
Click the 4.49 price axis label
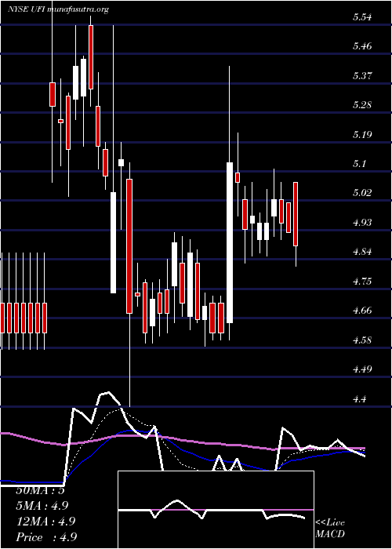click(x=362, y=369)
